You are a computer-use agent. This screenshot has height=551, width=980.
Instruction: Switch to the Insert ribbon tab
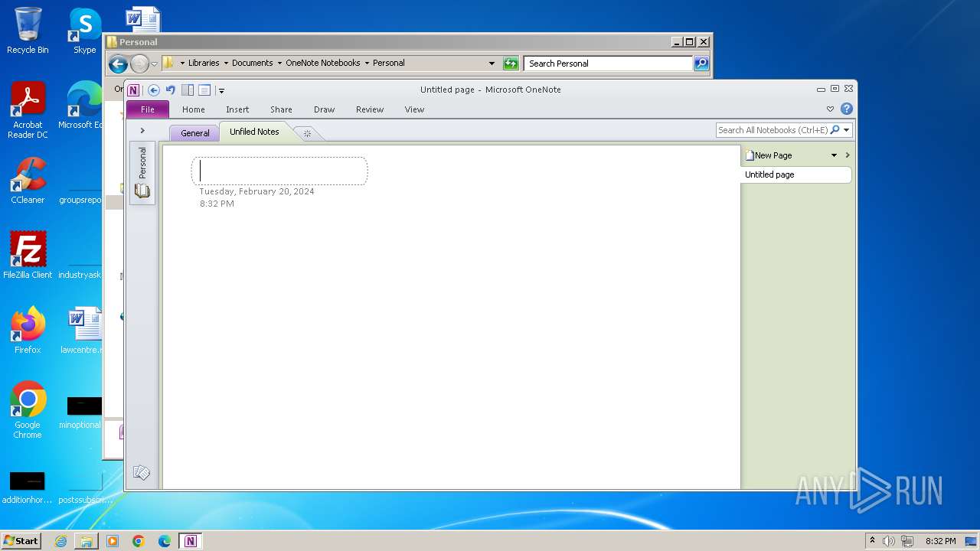click(x=237, y=109)
